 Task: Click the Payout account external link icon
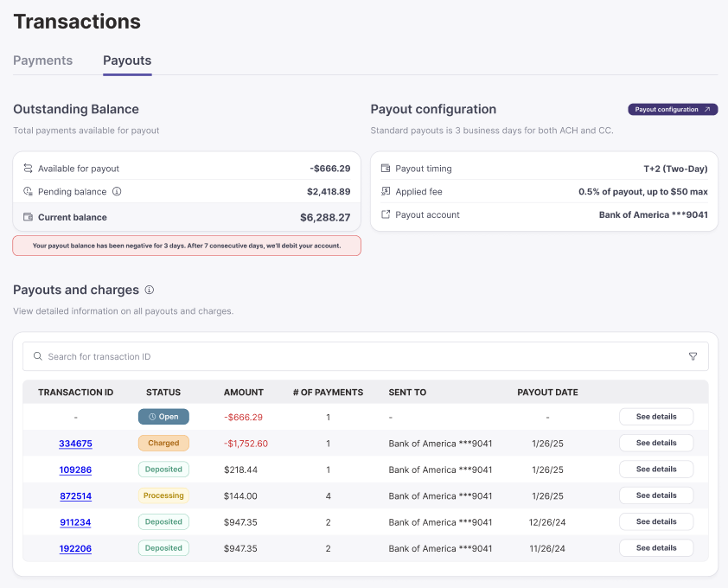click(x=386, y=214)
